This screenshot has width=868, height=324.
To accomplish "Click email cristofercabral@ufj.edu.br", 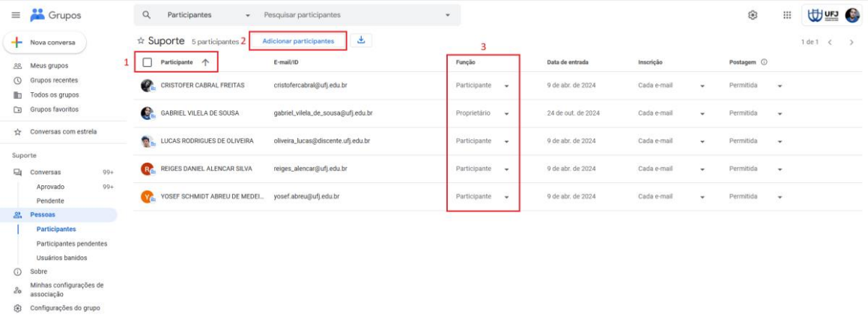I will point(310,85).
